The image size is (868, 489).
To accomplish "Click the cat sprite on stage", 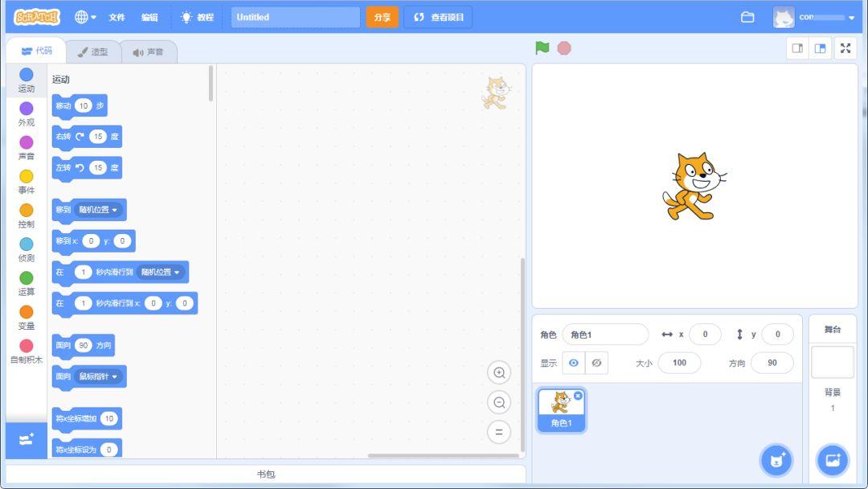I will pos(694,186).
